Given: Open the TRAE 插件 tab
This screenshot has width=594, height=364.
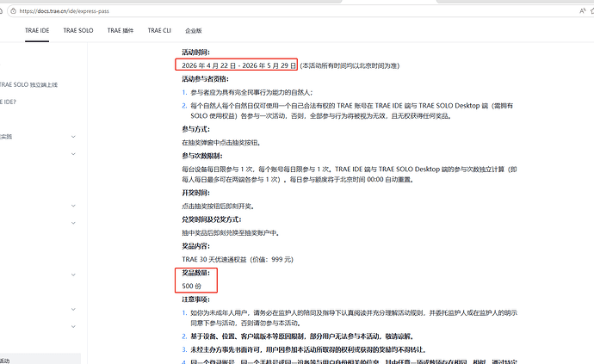Looking at the screenshot, I should click(121, 30).
